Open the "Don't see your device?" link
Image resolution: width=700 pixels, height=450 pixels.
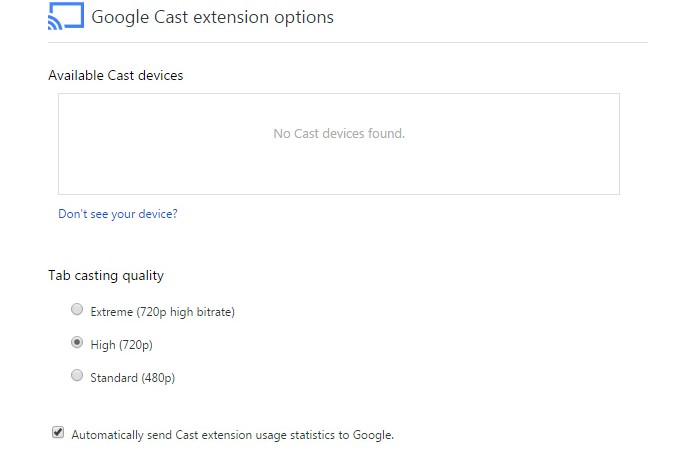click(118, 214)
